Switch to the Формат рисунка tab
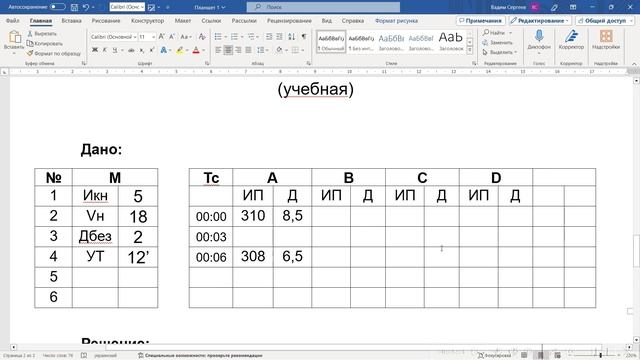Screen dimensions: 640x360 coord(396,20)
